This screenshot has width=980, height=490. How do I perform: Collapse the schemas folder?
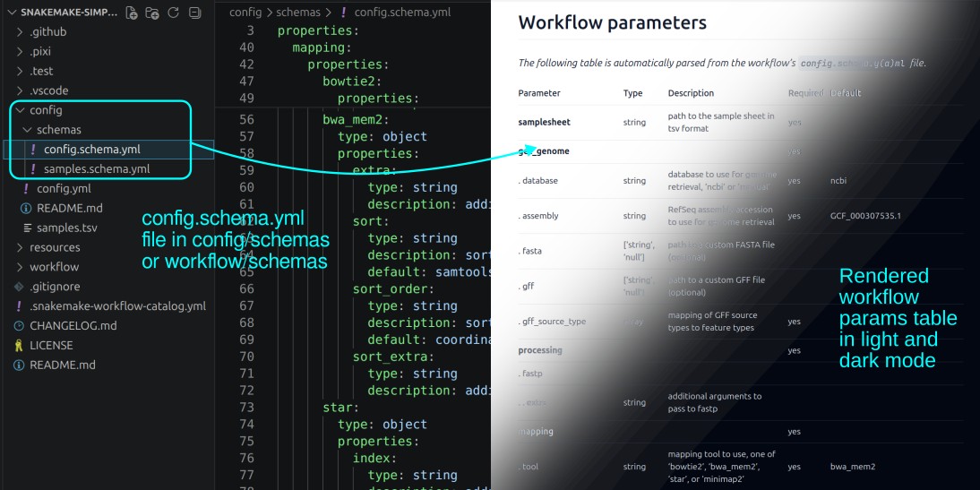pos(58,130)
